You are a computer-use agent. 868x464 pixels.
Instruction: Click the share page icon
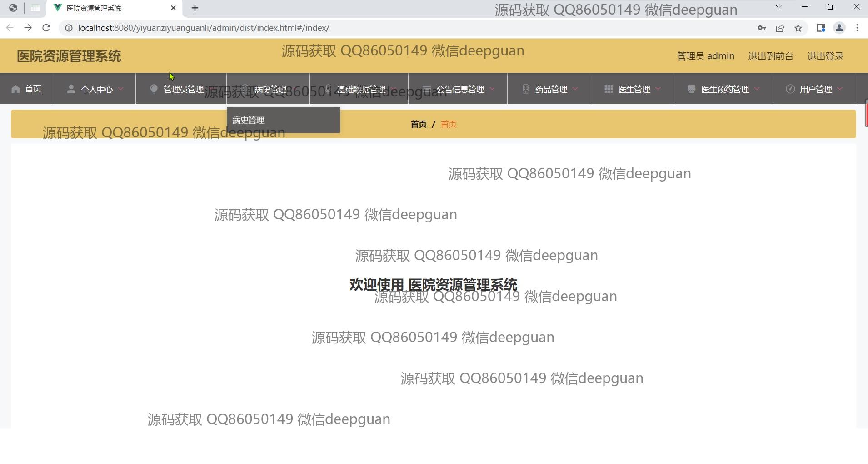780,28
